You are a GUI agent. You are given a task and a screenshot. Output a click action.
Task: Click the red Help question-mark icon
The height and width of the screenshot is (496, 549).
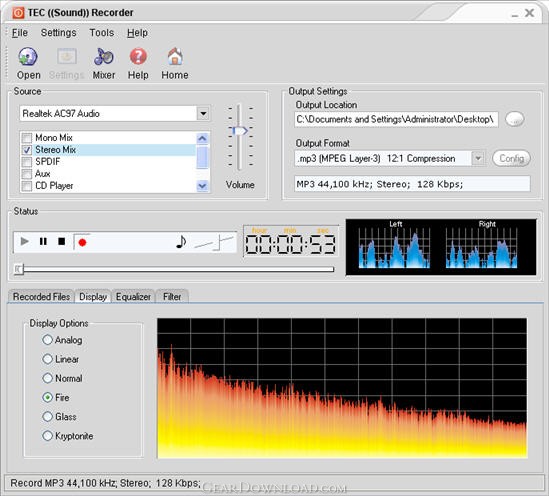[x=138, y=56]
